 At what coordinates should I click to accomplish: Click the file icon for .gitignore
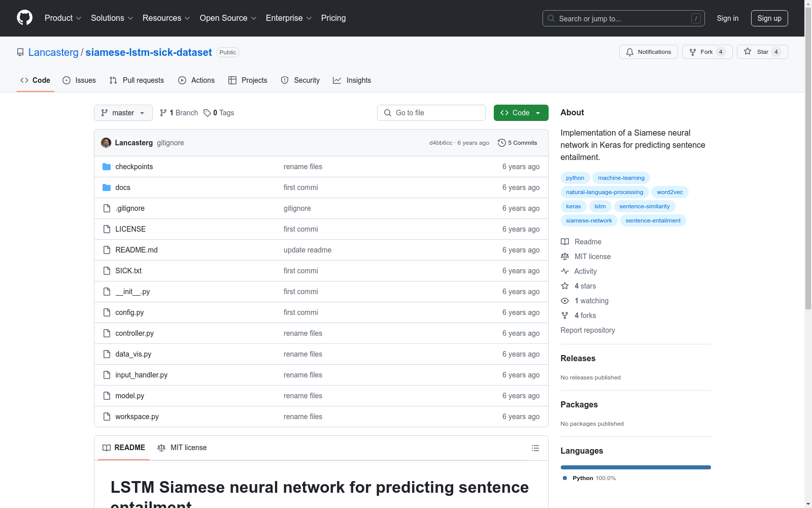pos(107,208)
